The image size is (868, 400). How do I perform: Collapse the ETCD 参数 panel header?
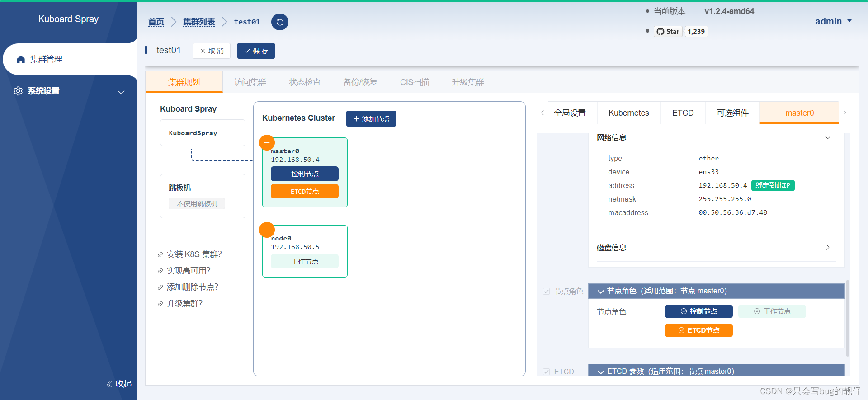(716, 371)
